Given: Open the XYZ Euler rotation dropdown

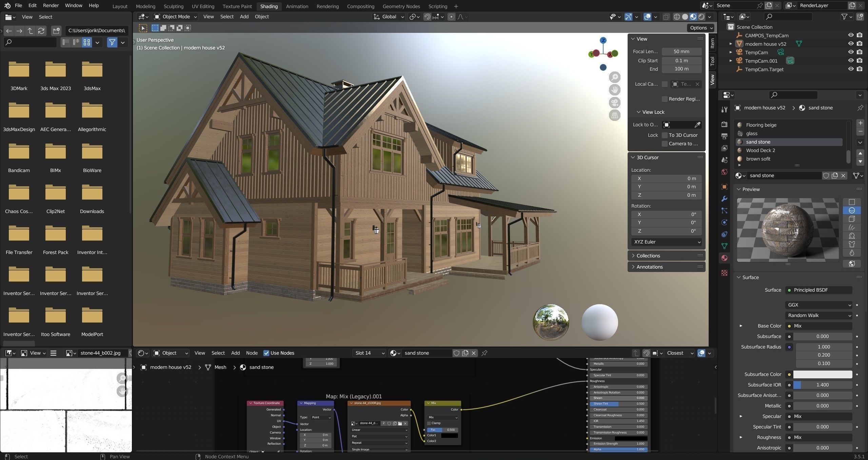Looking at the screenshot, I should [666, 242].
